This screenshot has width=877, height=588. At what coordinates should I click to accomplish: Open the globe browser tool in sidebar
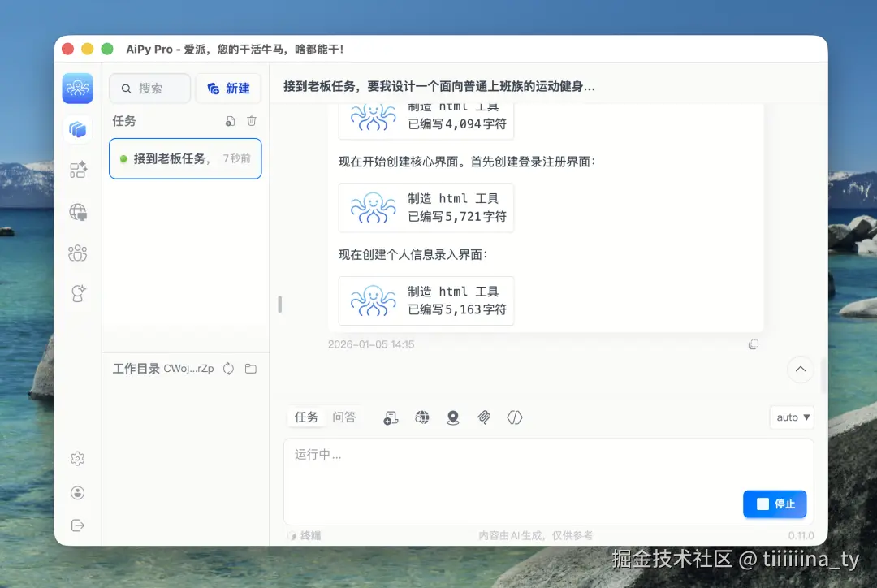coord(77,212)
